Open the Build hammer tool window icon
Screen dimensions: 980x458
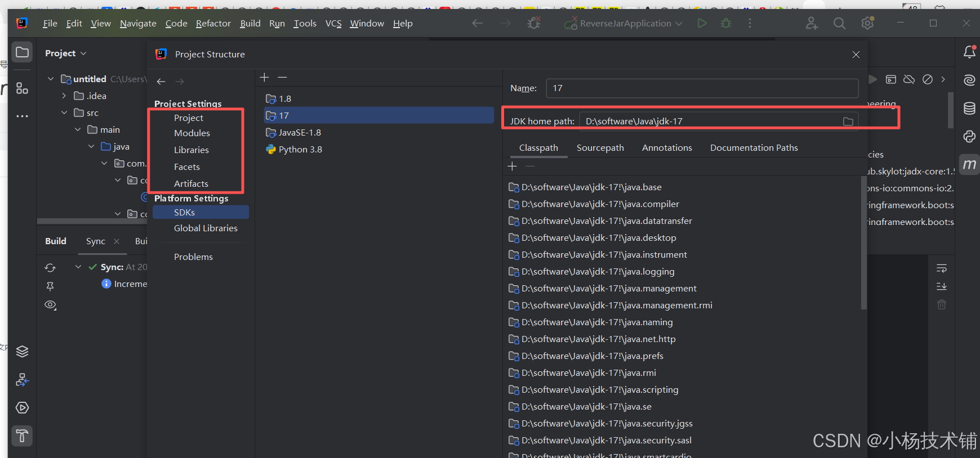22,436
